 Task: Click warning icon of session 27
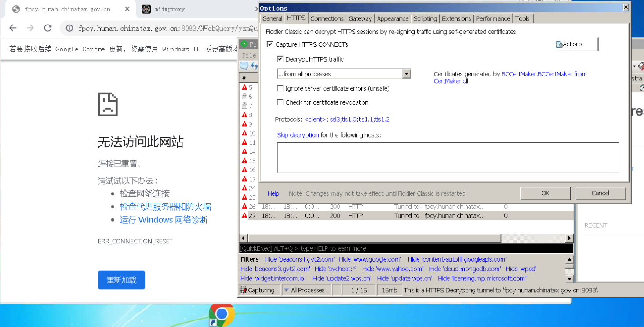(244, 216)
